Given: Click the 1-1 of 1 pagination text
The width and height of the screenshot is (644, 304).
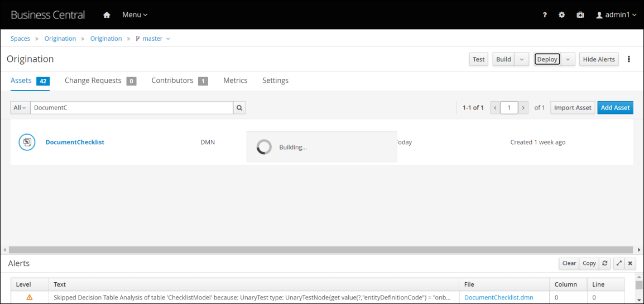Looking at the screenshot, I should 473,108.
